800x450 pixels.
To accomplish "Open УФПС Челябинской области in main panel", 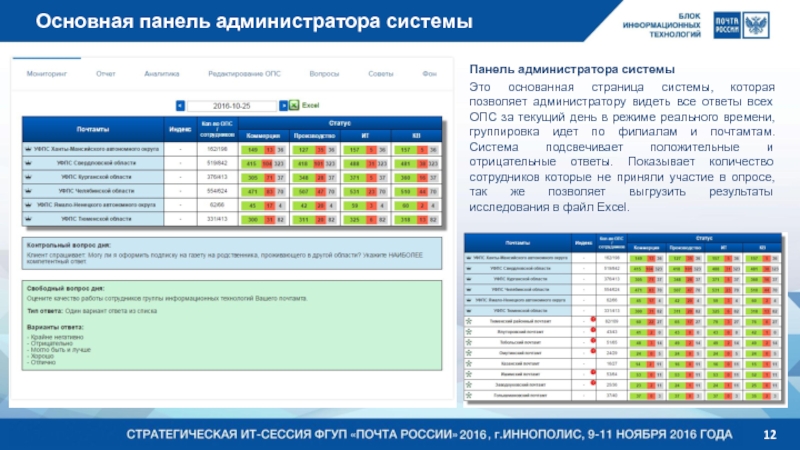I will click(96, 191).
